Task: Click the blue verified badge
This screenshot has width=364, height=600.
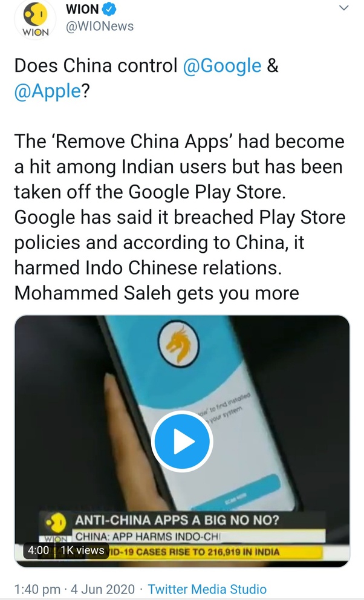Action: [109, 9]
